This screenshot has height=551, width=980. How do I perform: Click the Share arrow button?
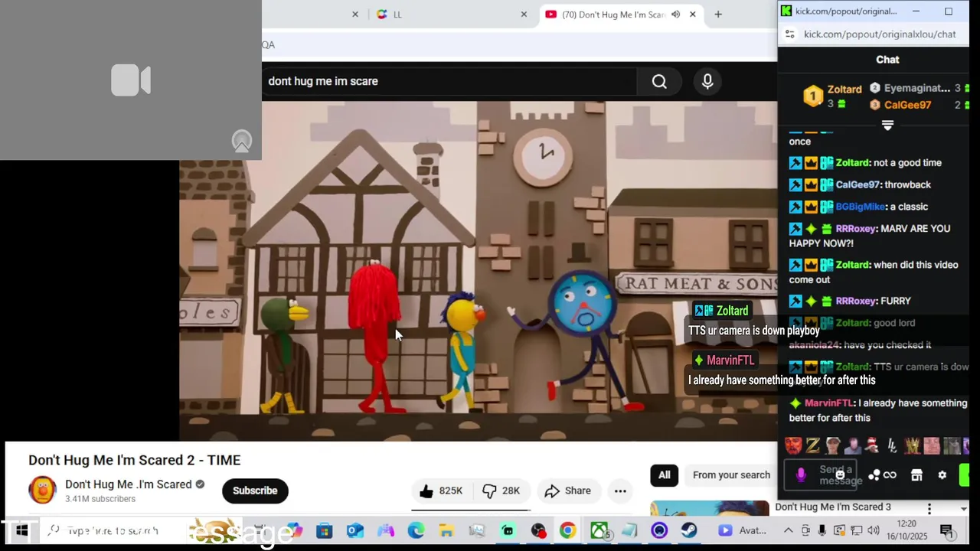pyautogui.click(x=567, y=491)
